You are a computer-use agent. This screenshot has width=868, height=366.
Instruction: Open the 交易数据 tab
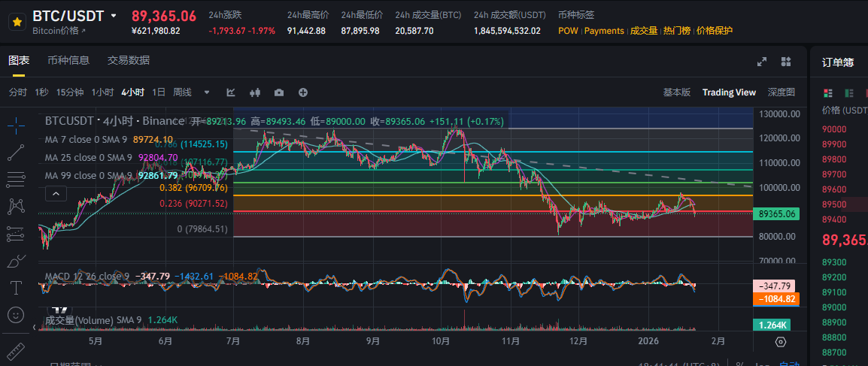click(129, 60)
